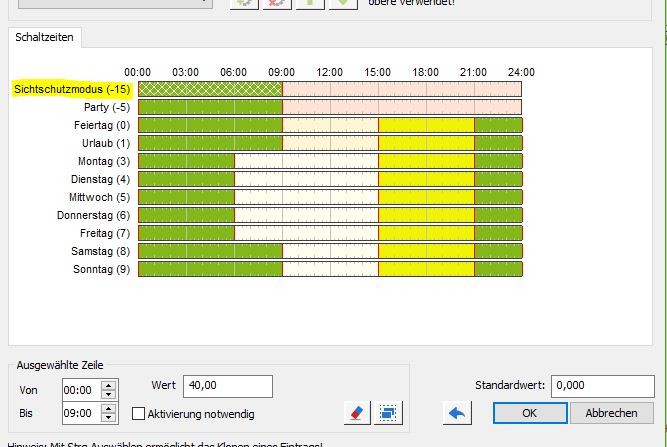Select Sonntag green segment starting at 21:00
The image size is (667, 447).
[x=499, y=269]
